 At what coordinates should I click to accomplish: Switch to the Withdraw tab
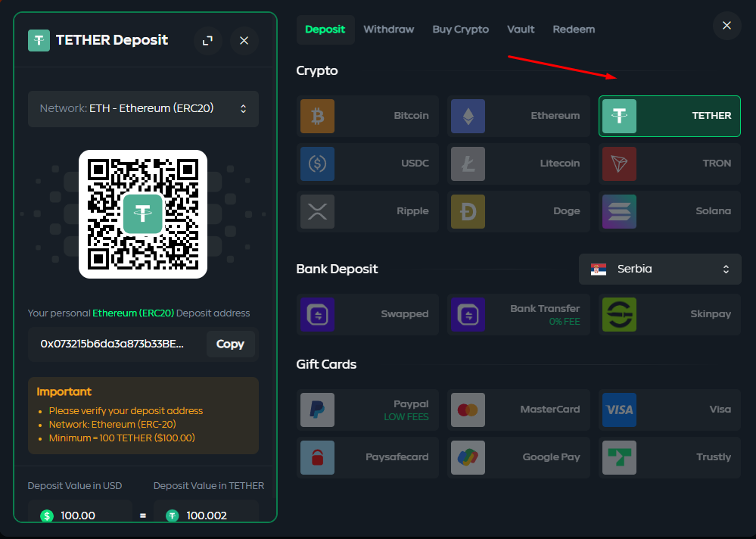[x=389, y=30]
